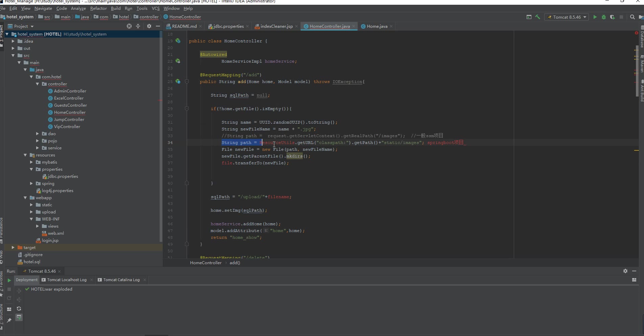Run Tomcat with Coverage icon
Screen dimensions: 644x336
(x=613, y=17)
